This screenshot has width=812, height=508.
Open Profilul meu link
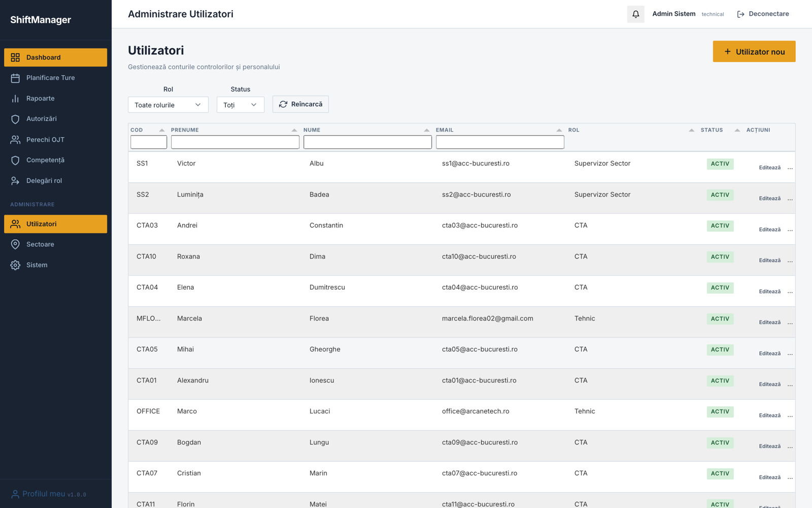click(44, 494)
